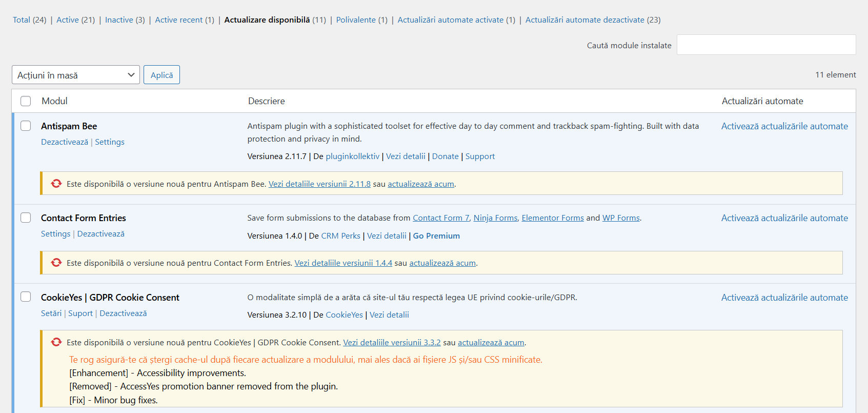This screenshot has width=868, height=413.
Task: Tick the select-all checkbox beside Modul header
Action: [x=26, y=101]
